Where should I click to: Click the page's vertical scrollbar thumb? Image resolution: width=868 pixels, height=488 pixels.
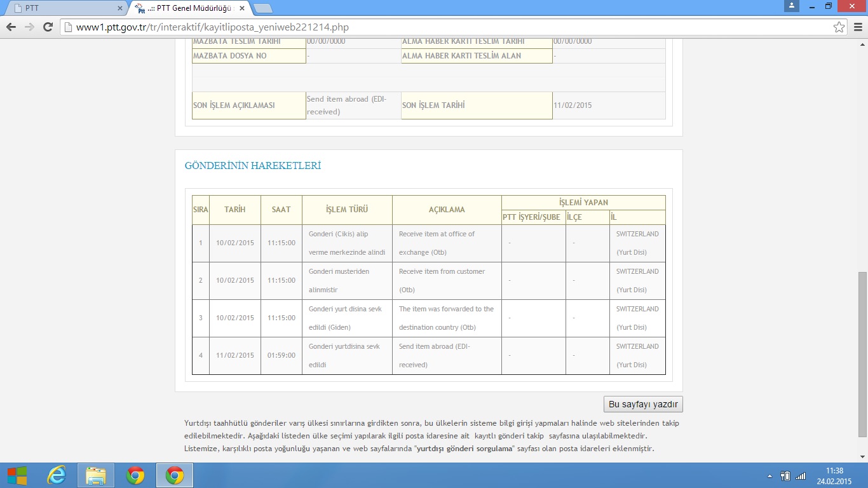click(862, 354)
